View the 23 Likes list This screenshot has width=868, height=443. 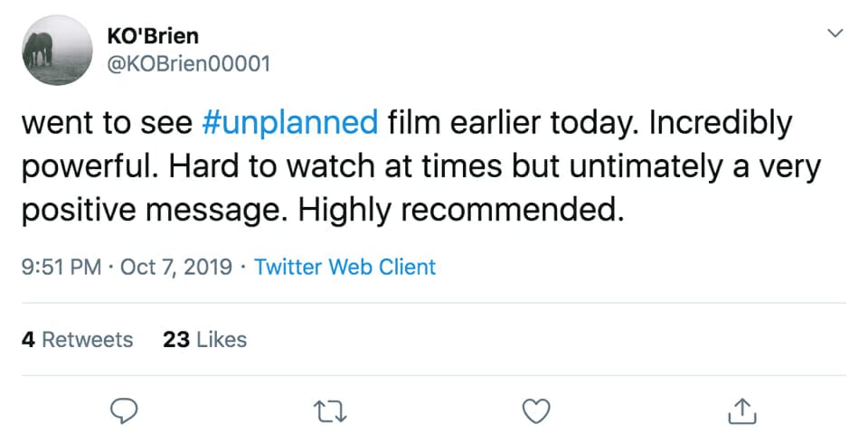pos(204,339)
